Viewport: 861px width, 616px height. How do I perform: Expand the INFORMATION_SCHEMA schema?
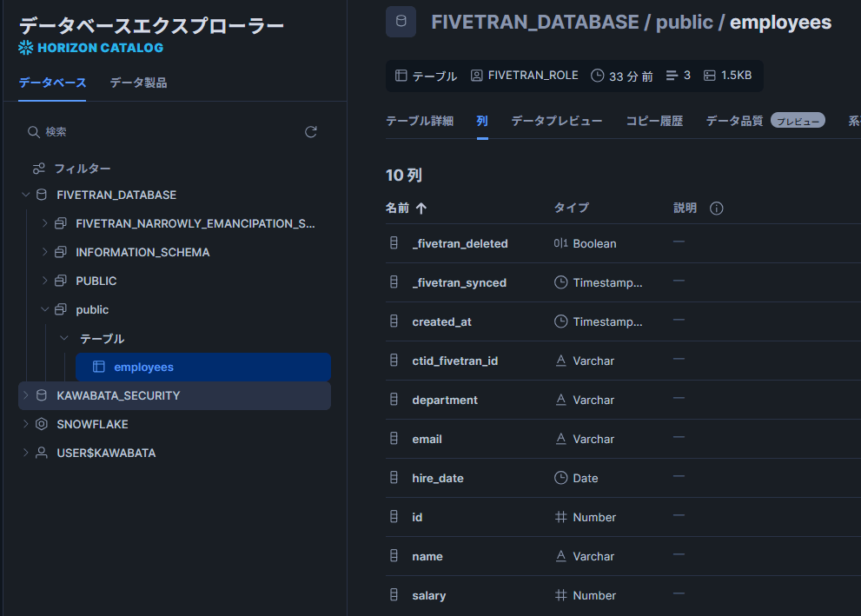click(45, 252)
